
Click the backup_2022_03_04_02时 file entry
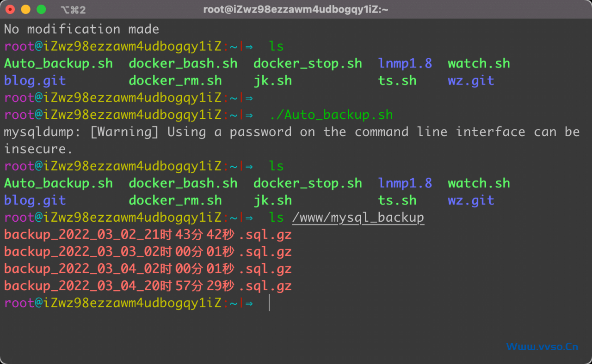pyautogui.click(x=148, y=269)
